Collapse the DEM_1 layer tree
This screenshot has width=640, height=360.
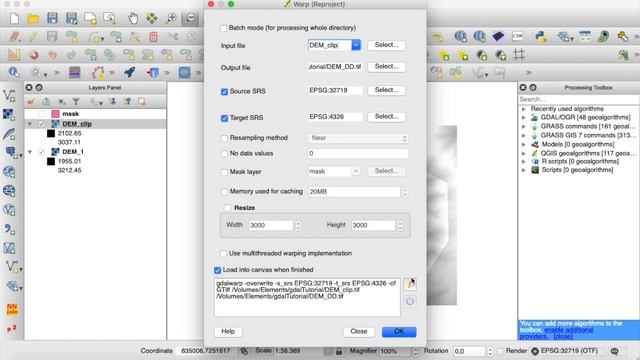(29, 152)
